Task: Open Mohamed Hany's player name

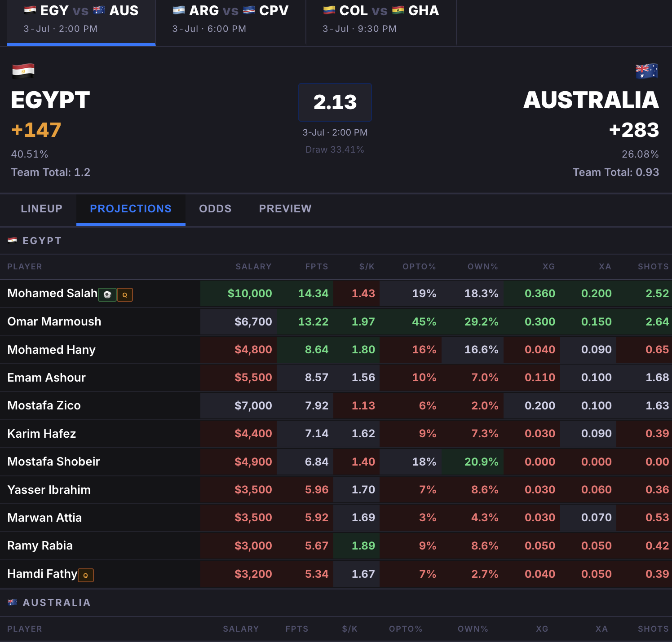Action: (x=52, y=350)
